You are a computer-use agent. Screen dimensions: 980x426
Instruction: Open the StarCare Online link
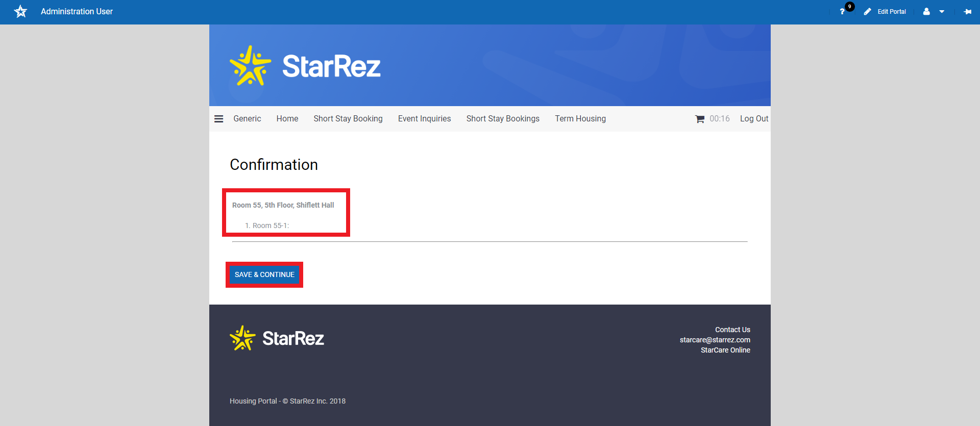point(725,350)
